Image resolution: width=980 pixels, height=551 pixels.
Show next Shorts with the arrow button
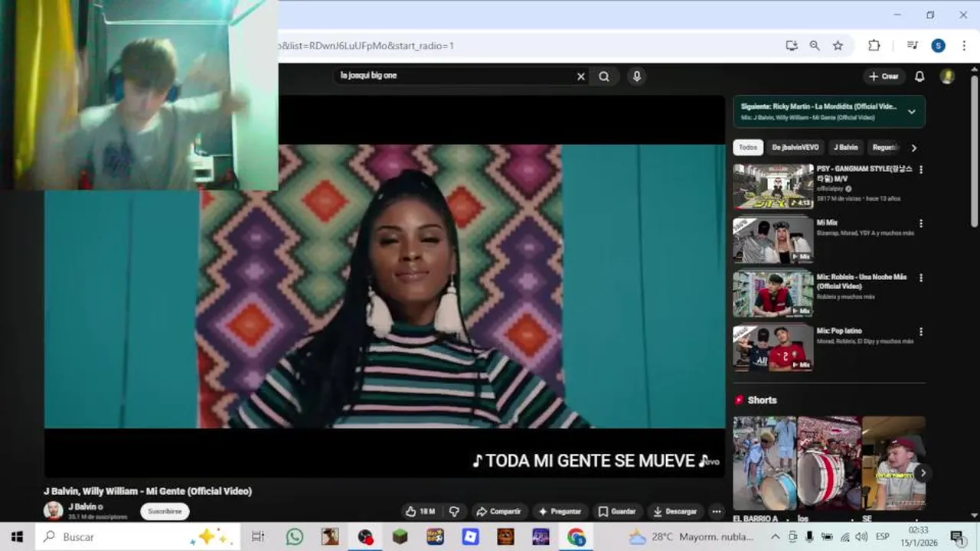pos(923,473)
